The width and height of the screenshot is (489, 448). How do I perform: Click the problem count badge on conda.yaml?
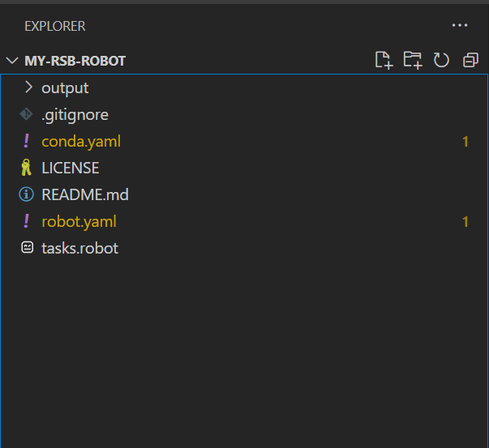(x=465, y=142)
